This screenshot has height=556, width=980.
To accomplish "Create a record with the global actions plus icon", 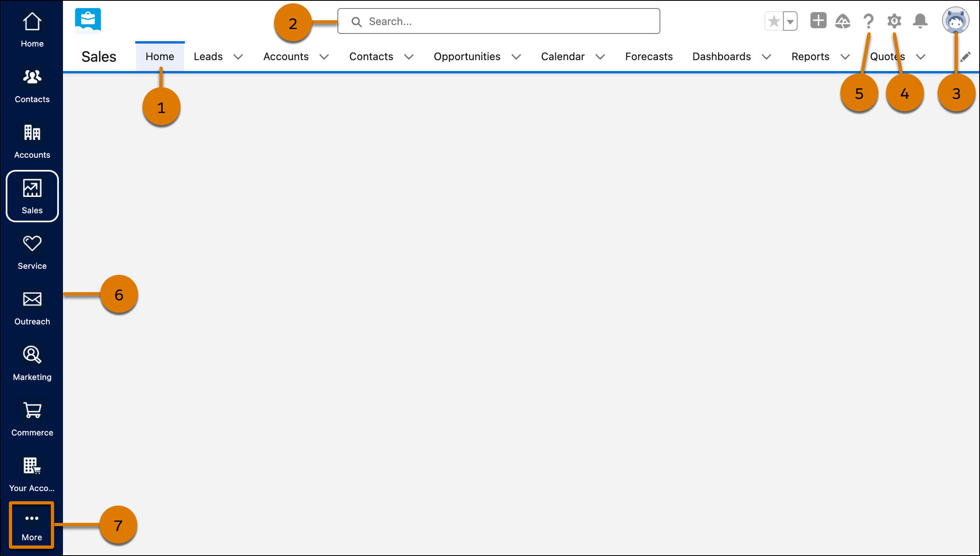I will (818, 20).
